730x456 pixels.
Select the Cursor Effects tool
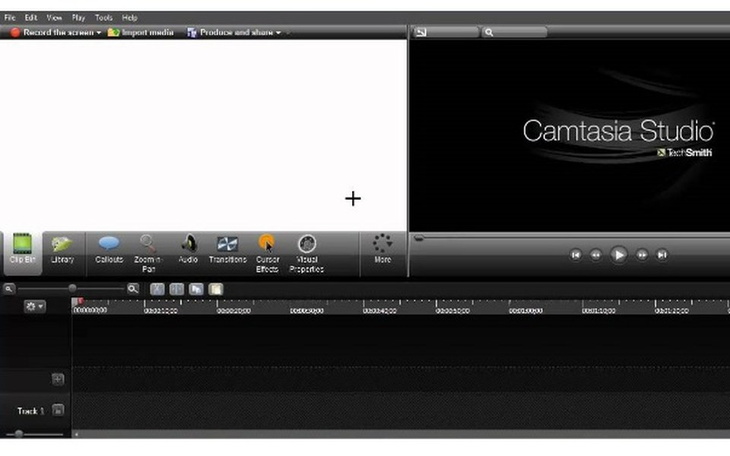267,249
